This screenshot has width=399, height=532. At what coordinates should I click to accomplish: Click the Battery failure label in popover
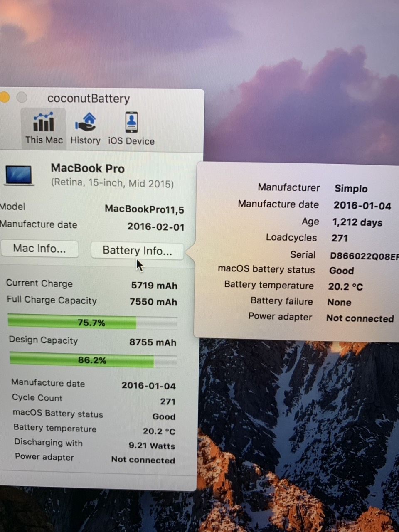click(282, 301)
